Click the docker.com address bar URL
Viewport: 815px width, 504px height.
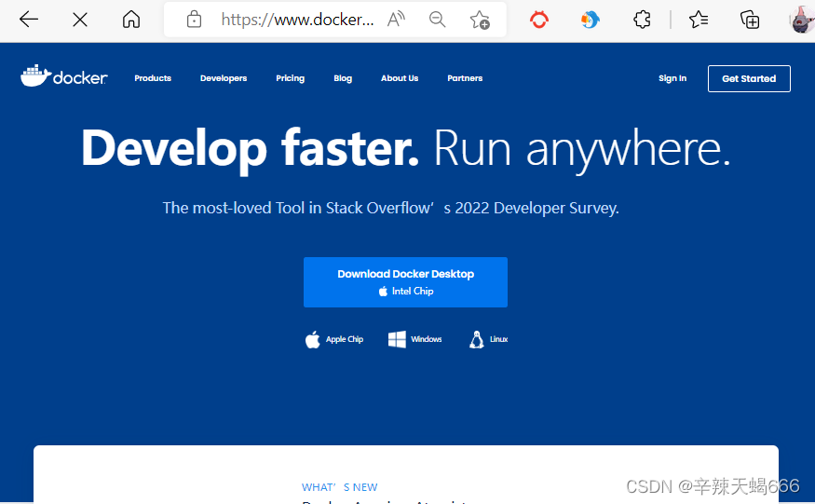(x=297, y=20)
